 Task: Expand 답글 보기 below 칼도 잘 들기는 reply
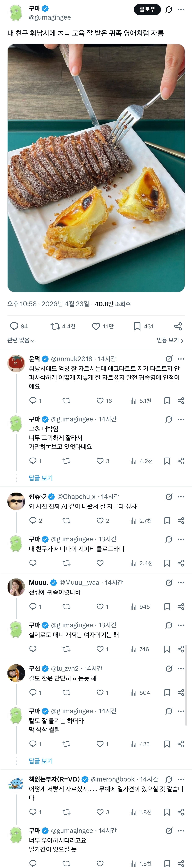[41, 761]
